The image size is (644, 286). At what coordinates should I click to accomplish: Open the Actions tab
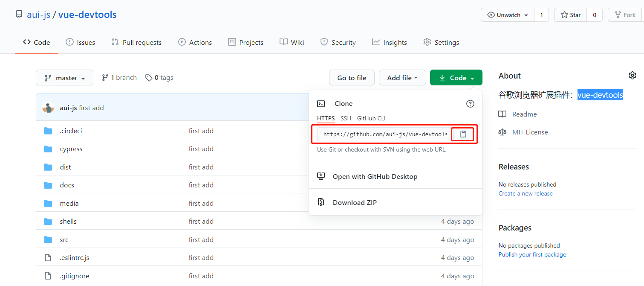coord(195,42)
